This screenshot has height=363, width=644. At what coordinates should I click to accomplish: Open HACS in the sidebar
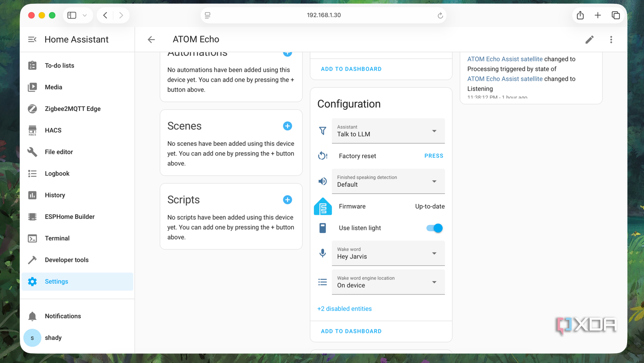point(77,130)
